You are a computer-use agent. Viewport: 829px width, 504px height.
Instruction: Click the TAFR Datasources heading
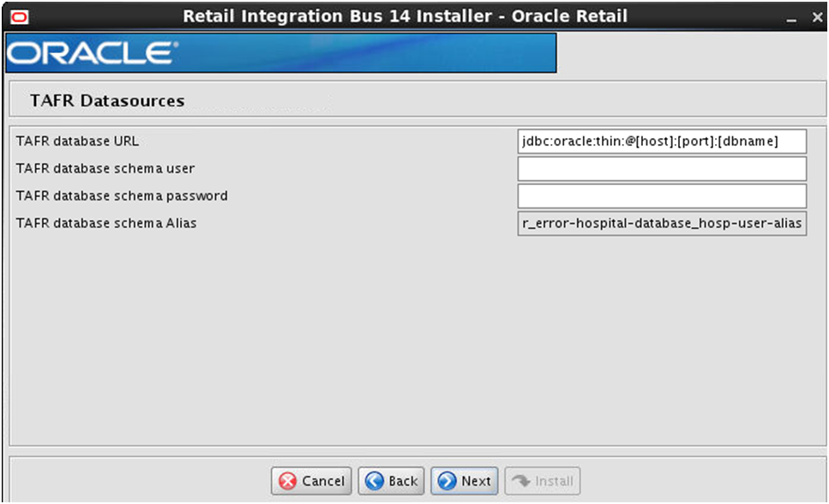coord(107,100)
